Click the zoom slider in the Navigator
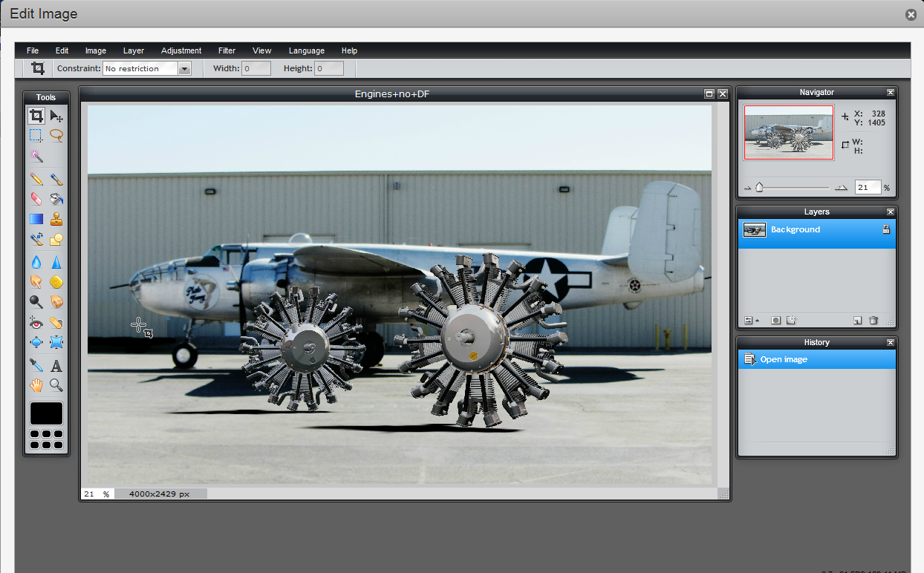The width and height of the screenshot is (924, 573). pos(758,187)
